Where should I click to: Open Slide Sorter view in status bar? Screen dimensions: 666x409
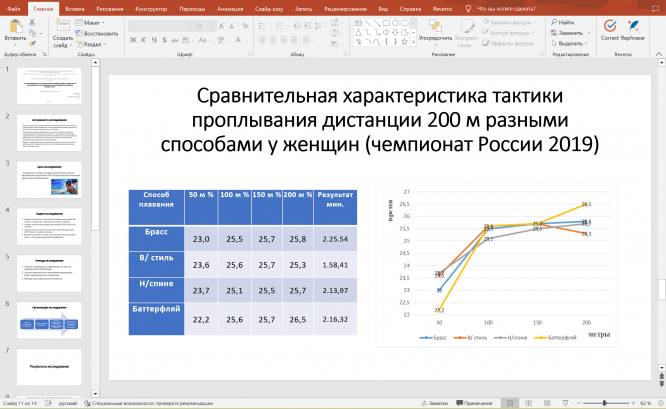(528, 403)
